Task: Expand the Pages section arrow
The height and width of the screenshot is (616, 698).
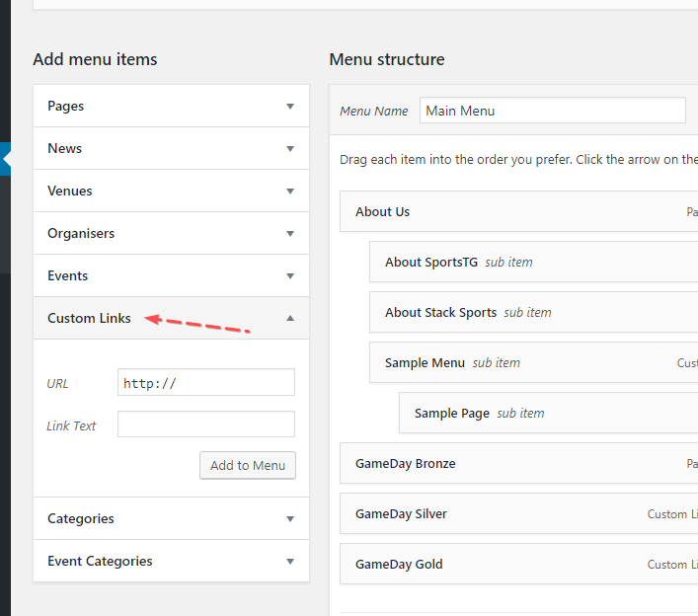Action: pyautogui.click(x=290, y=107)
